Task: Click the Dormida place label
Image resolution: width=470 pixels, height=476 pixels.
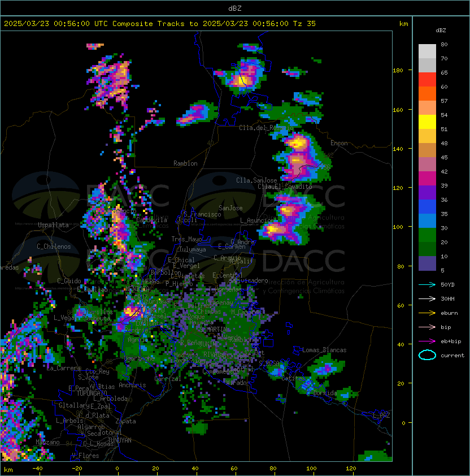Action: coord(325,393)
